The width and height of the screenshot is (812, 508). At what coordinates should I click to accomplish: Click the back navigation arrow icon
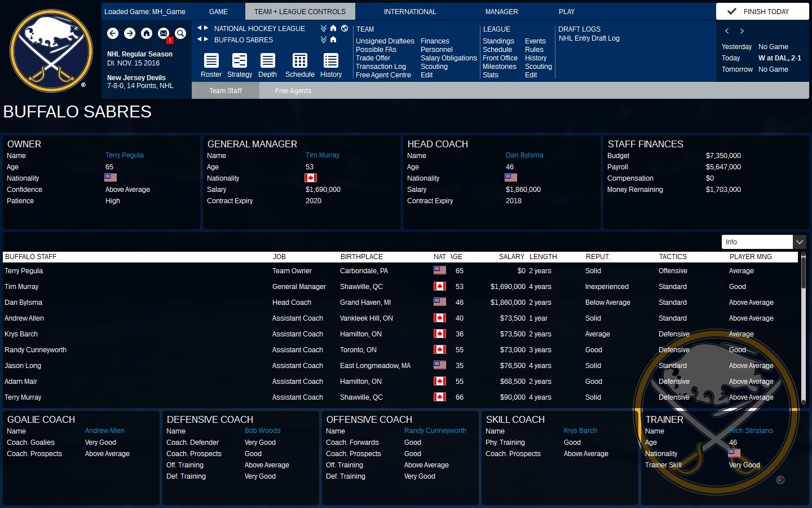(x=113, y=34)
